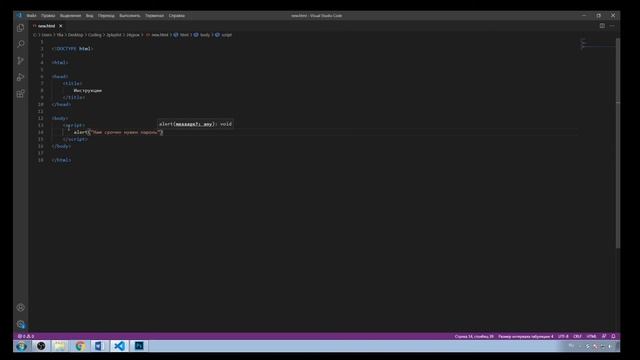
Task: Click the VS Code logo in title bar
Action: (19, 16)
